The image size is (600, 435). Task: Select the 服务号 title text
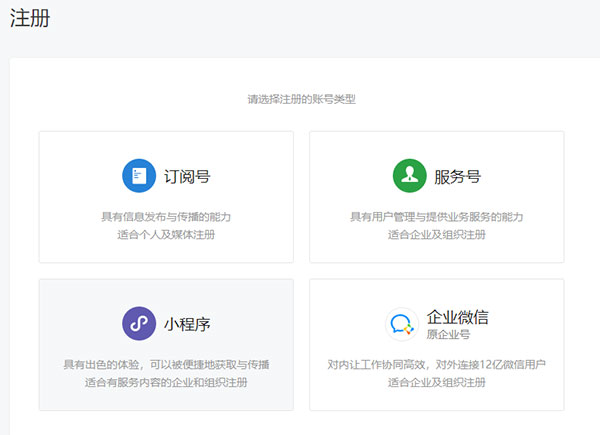(x=457, y=177)
